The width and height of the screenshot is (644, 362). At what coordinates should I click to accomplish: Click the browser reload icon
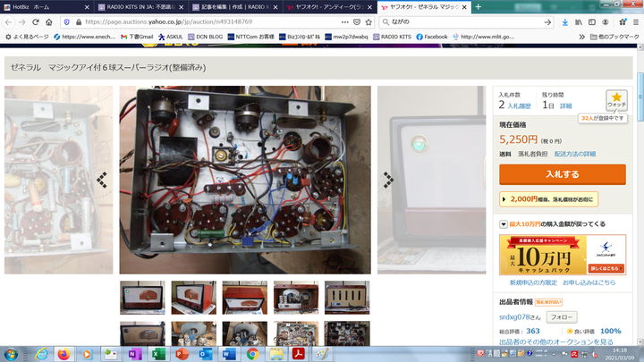coord(38,21)
